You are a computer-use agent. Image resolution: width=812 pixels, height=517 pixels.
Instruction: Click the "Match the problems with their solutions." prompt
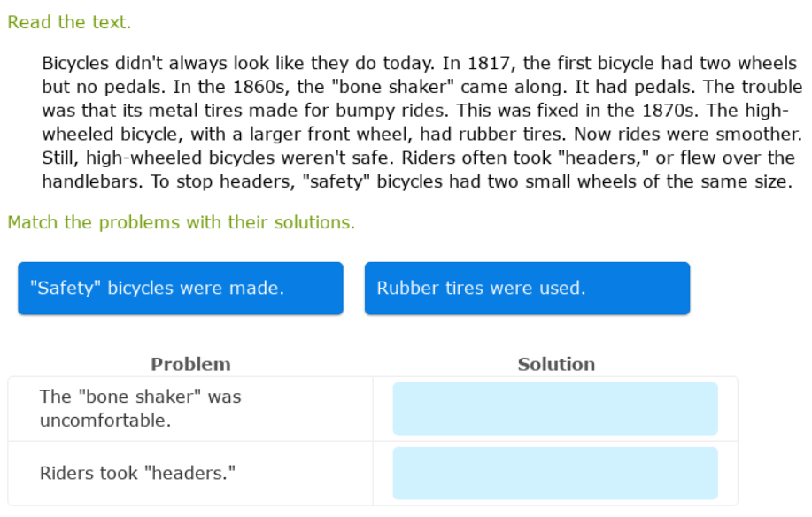pos(181,222)
